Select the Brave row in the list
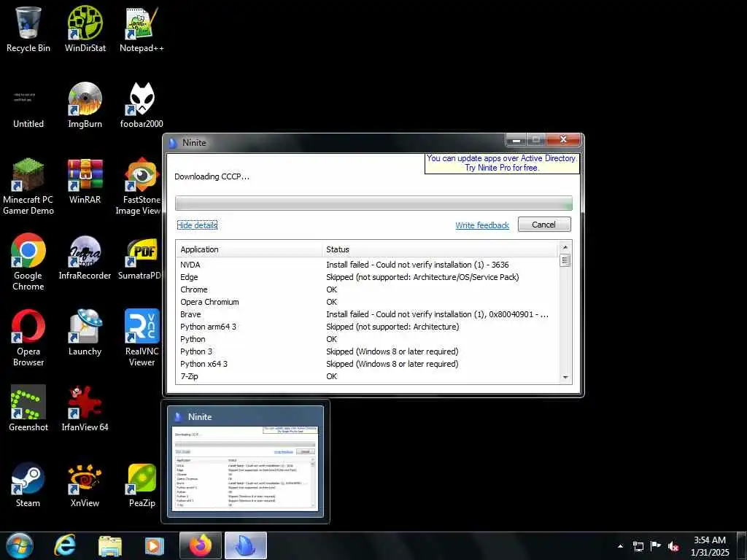The width and height of the screenshot is (747, 560). coord(367,314)
